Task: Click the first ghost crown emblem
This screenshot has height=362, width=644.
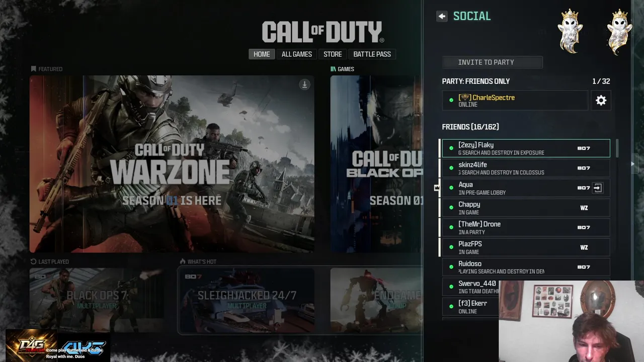Action: coord(570,31)
